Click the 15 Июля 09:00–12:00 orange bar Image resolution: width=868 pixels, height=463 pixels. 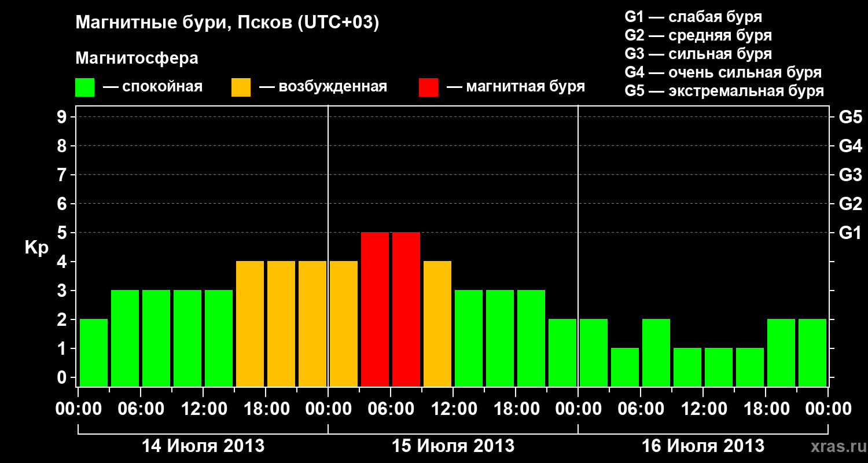pyautogui.click(x=437, y=324)
